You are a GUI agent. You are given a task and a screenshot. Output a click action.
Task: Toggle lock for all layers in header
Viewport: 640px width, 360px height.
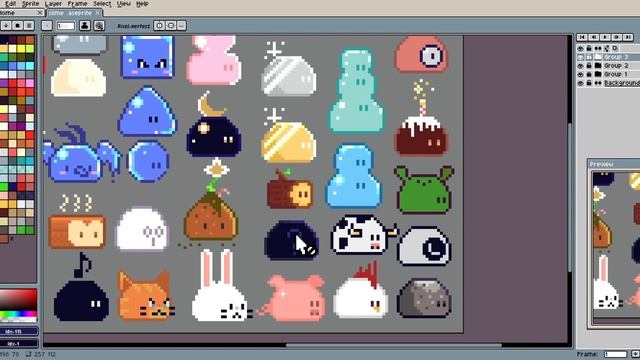589,49
